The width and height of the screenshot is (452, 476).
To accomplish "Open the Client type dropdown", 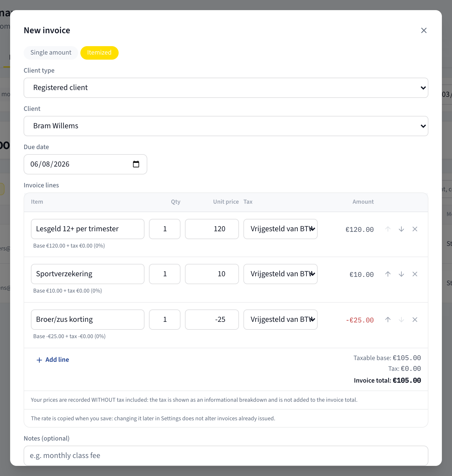I will pyautogui.click(x=226, y=88).
